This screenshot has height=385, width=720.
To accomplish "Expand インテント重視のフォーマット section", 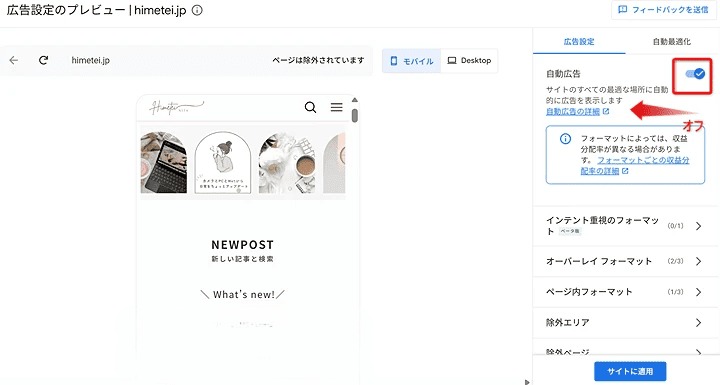I will [626, 226].
